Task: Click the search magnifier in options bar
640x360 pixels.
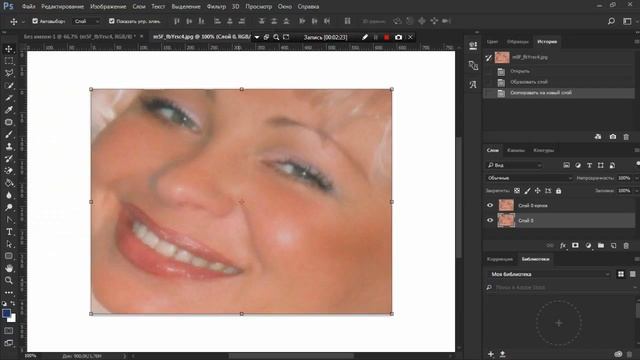Action: click(x=611, y=21)
